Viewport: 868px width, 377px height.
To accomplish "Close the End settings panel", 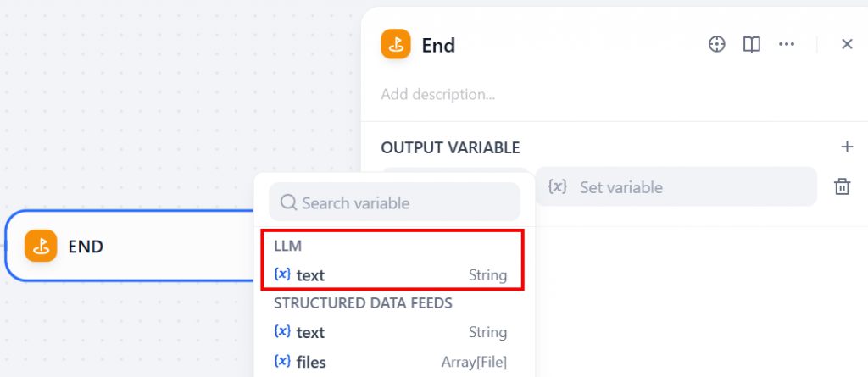I will 847,44.
